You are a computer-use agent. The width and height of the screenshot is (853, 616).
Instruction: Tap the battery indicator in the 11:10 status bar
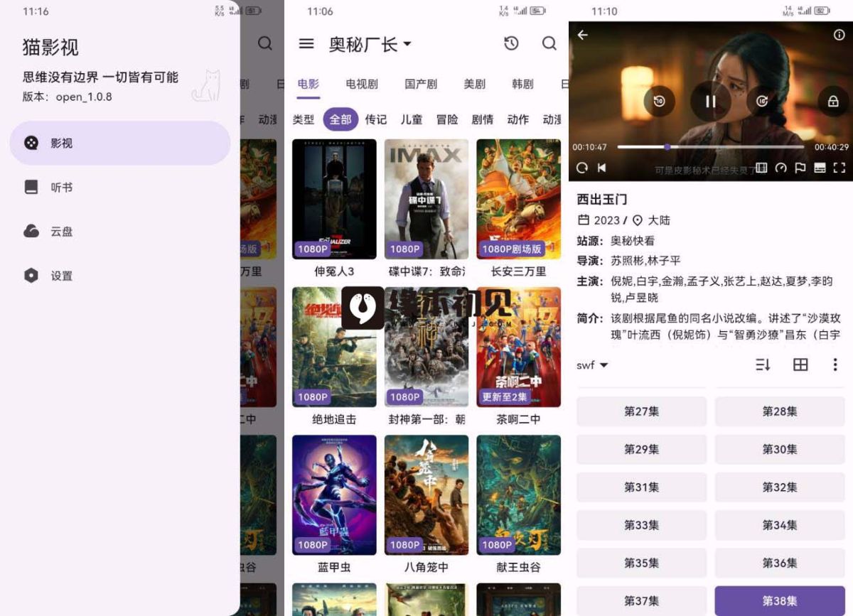[x=822, y=11]
